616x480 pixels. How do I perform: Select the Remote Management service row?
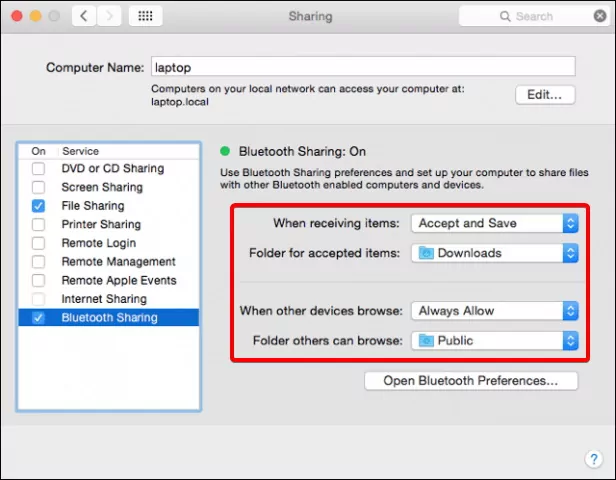coord(109,262)
